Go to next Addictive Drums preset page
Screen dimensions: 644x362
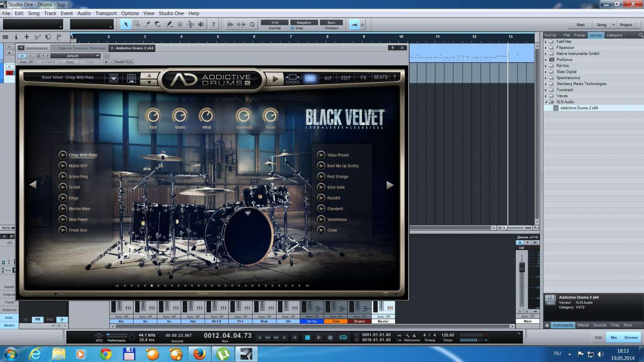[x=390, y=185]
